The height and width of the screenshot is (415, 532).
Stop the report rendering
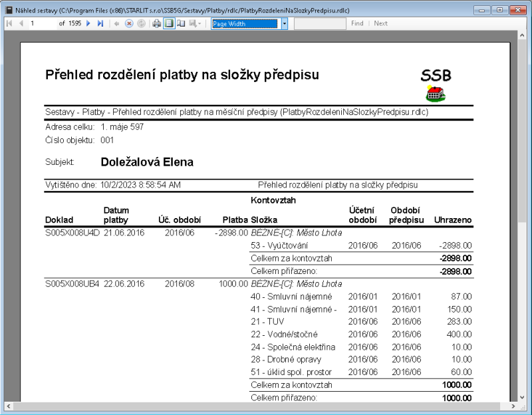coord(129,24)
